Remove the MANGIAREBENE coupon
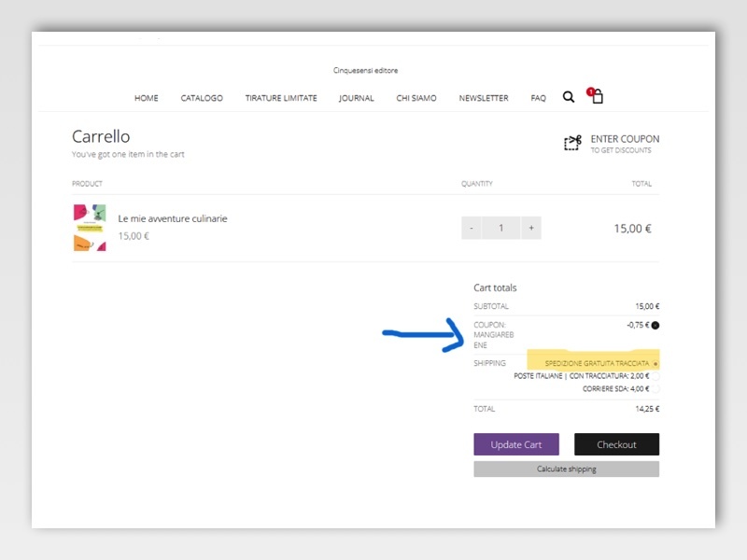Screen dimensions: 747x560 655,325
